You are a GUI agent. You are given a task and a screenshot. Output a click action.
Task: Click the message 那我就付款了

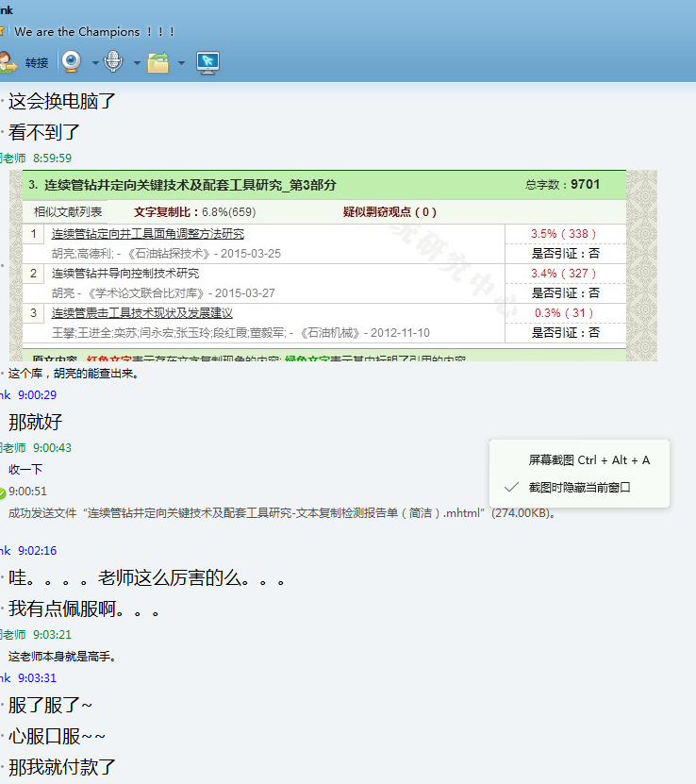click(x=62, y=767)
